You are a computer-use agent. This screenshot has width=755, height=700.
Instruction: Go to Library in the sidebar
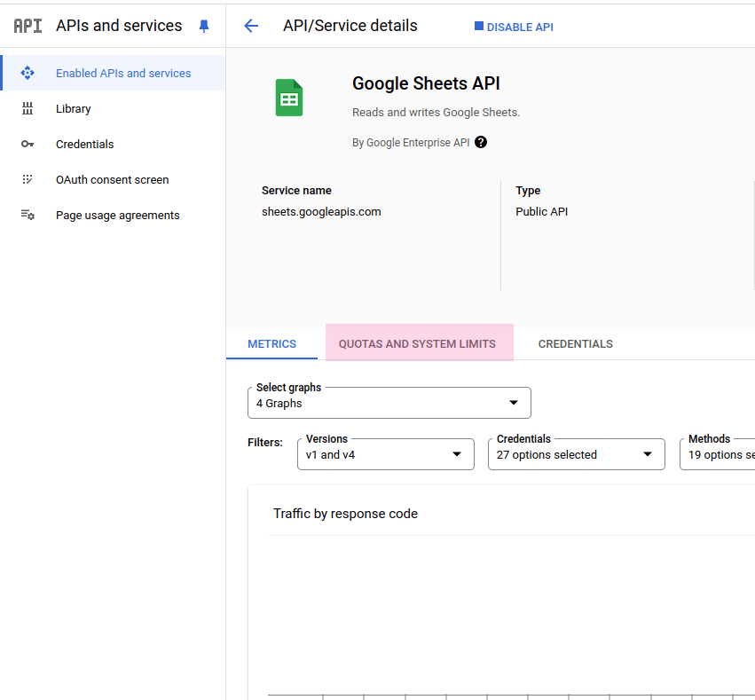coord(74,108)
